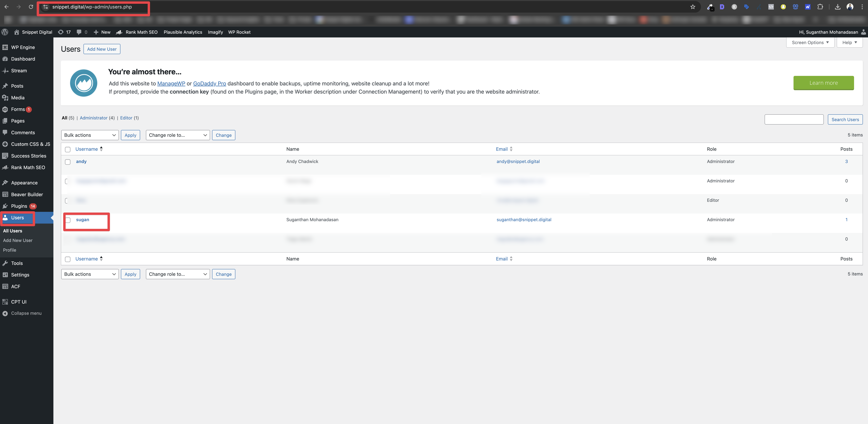Image resolution: width=868 pixels, height=424 pixels.
Task: Click the comments bubble icon in admin bar
Action: point(79,32)
